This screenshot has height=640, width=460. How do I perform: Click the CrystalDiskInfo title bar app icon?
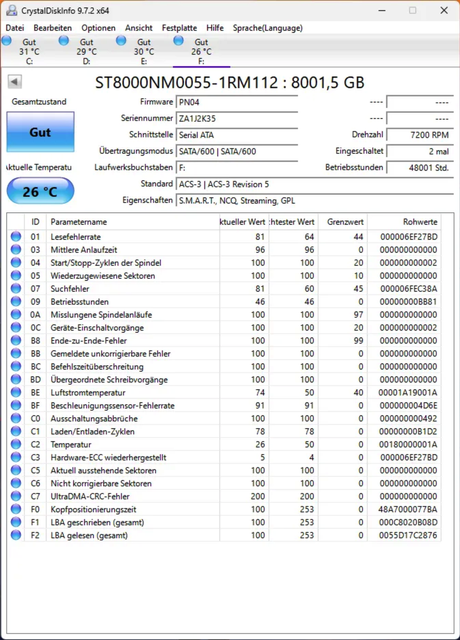coord(12,10)
